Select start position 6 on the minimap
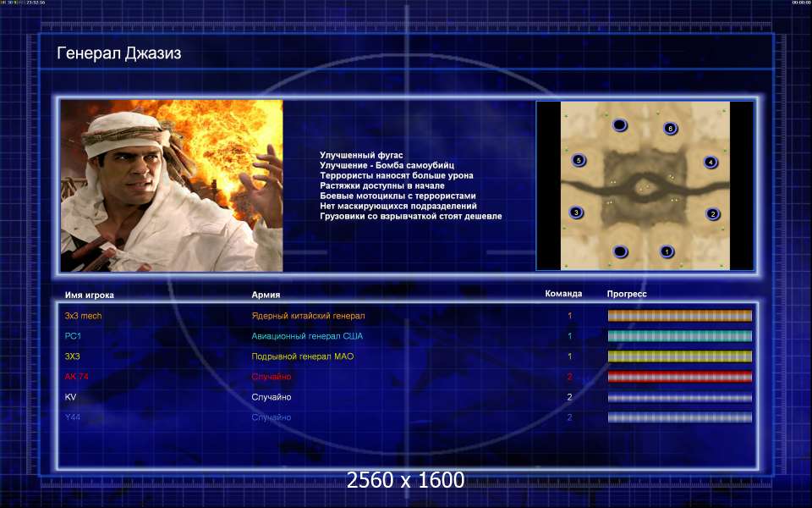The image size is (812, 508). click(x=669, y=129)
